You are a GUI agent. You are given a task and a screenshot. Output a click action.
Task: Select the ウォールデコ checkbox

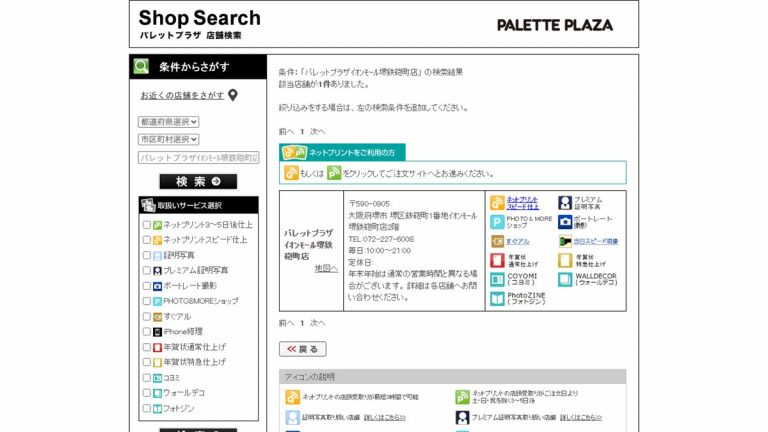click(146, 393)
